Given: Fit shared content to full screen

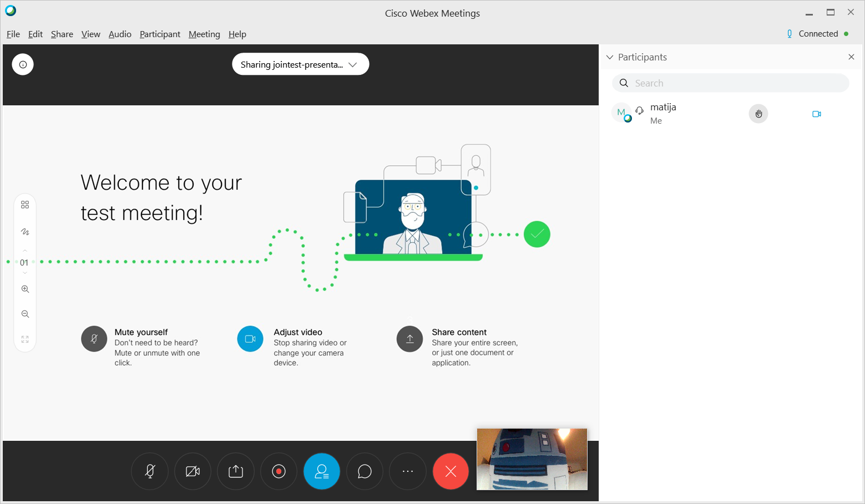Looking at the screenshot, I should point(25,339).
